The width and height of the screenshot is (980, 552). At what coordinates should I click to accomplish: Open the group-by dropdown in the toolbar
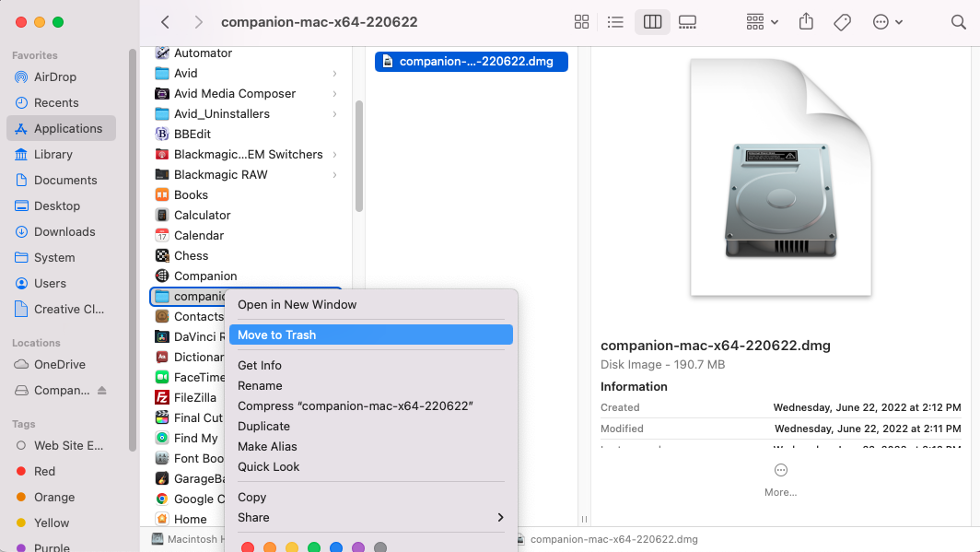click(x=761, y=21)
